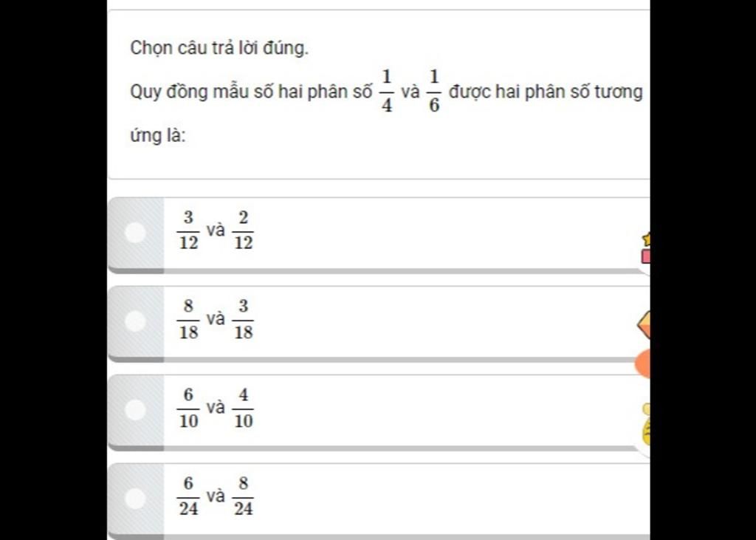Click the fraction 1/6 in the question
Image resolution: width=756 pixels, height=540 pixels.
(x=434, y=91)
